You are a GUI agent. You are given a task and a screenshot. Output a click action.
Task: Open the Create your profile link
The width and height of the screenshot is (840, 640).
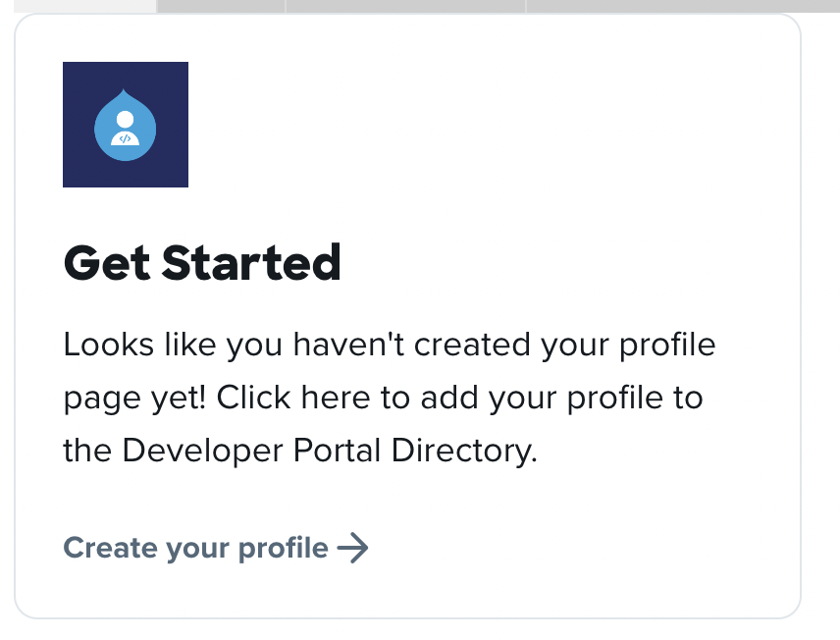(195, 548)
